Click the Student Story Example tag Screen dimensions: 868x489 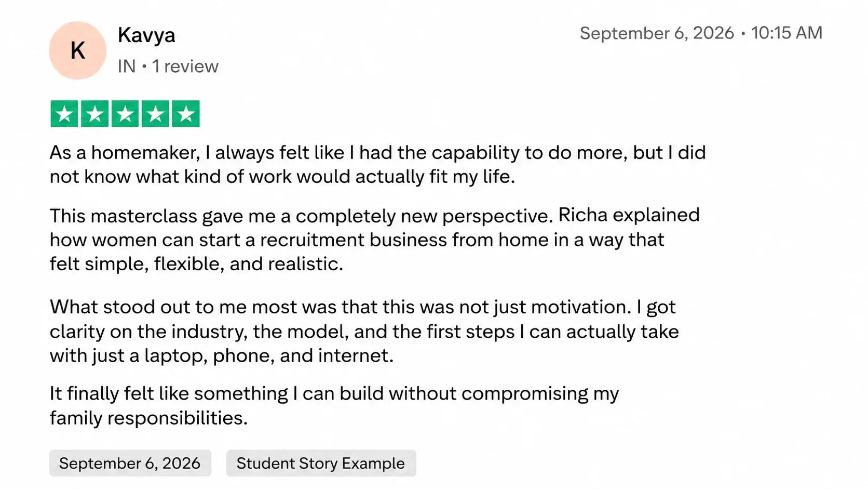(321, 463)
